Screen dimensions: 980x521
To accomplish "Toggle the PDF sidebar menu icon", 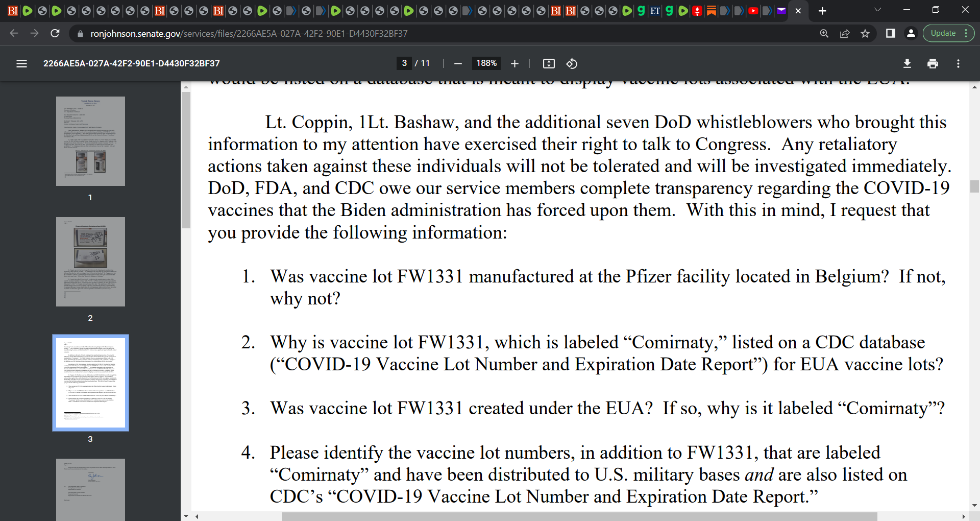I will click(x=21, y=63).
